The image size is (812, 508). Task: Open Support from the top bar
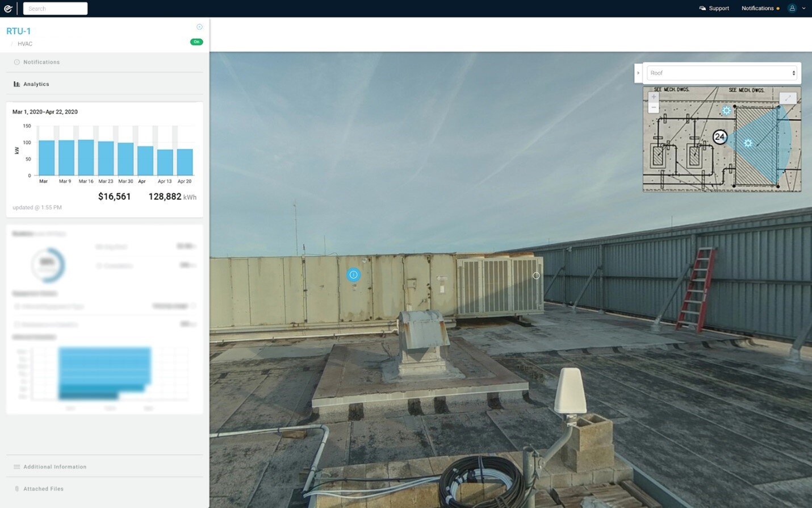(714, 9)
